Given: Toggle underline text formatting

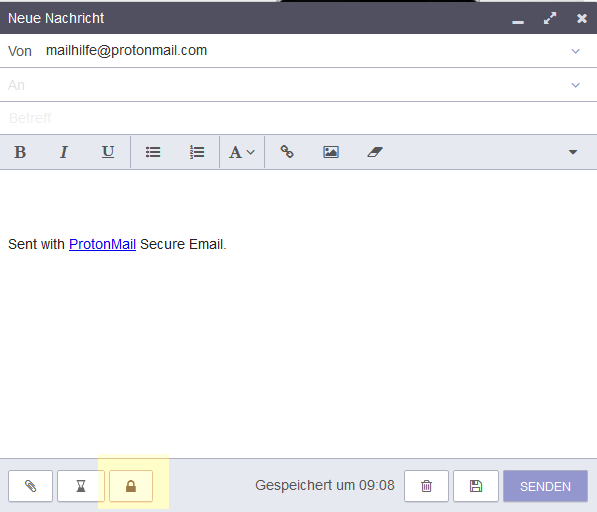Looking at the screenshot, I should pyautogui.click(x=108, y=152).
